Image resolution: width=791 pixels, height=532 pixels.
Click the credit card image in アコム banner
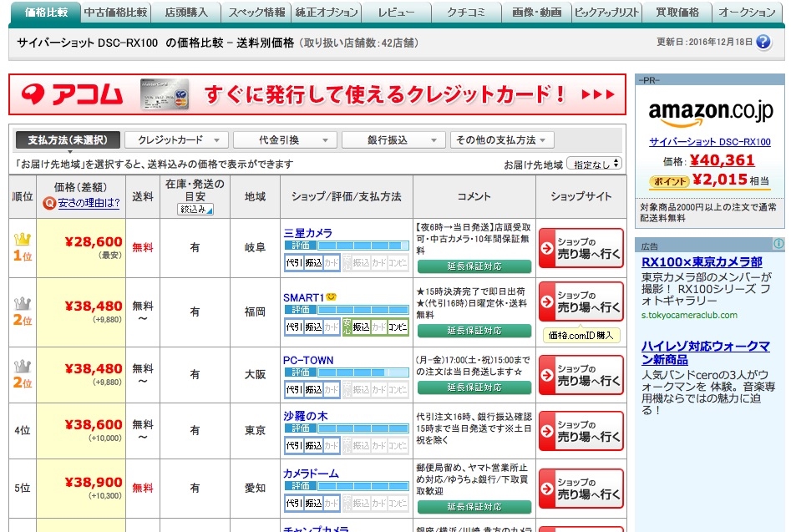click(165, 94)
